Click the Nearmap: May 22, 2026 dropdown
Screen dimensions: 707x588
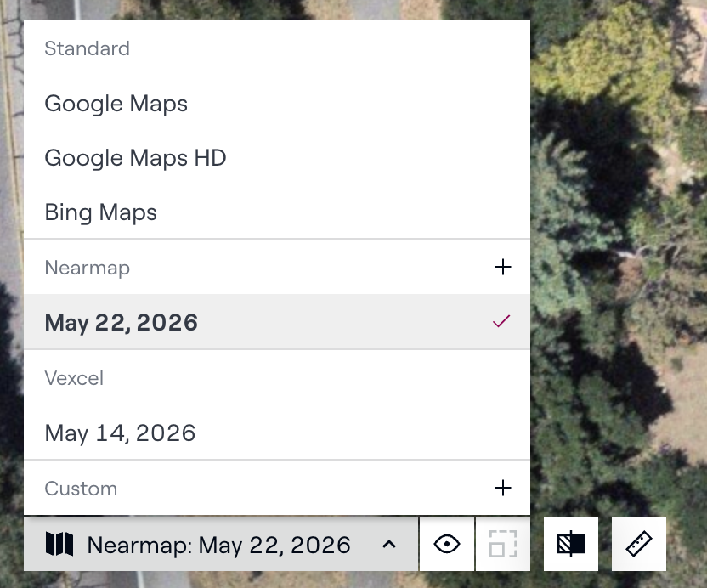tap(221, 544)
